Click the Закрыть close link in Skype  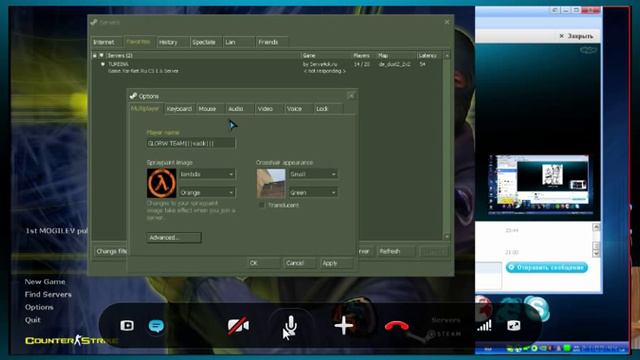pyautogui.click(x=576, y=36)
